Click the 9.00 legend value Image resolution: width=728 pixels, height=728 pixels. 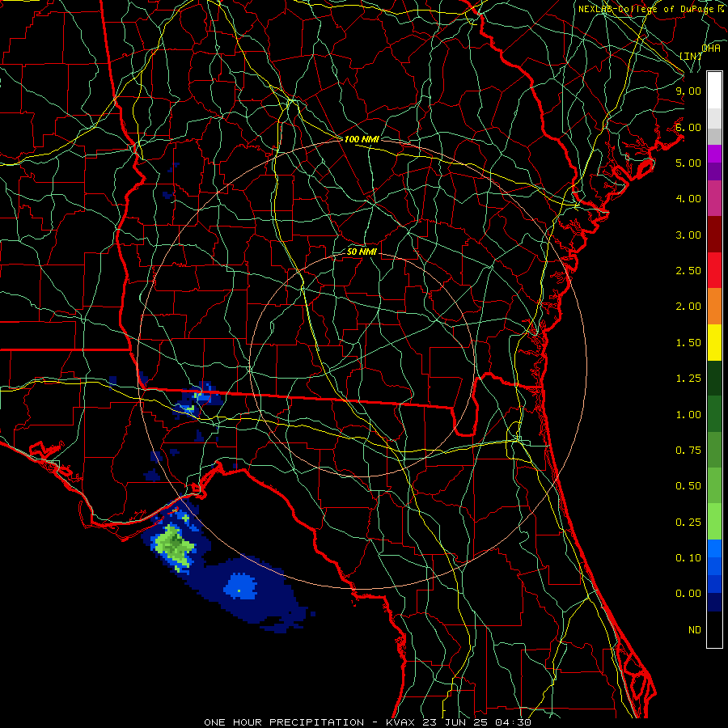click(688, 91)
